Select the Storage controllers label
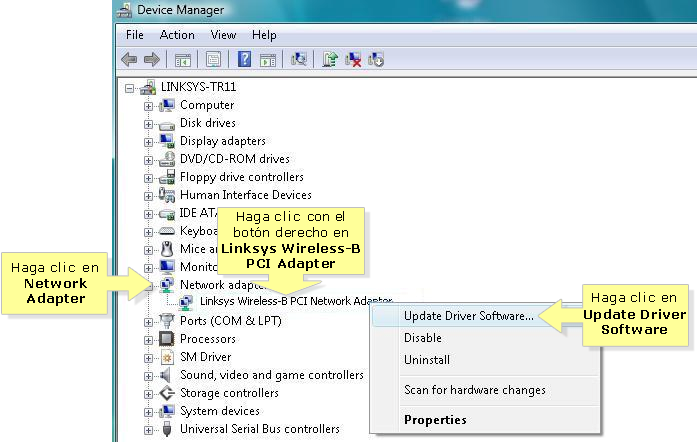The height and width of the screenshot is (442, 697). pyautogui.click(x=229, y=393)
